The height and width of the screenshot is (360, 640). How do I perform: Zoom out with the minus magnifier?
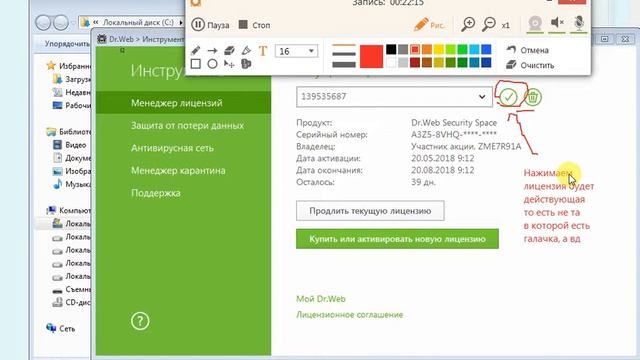point(489,24)
